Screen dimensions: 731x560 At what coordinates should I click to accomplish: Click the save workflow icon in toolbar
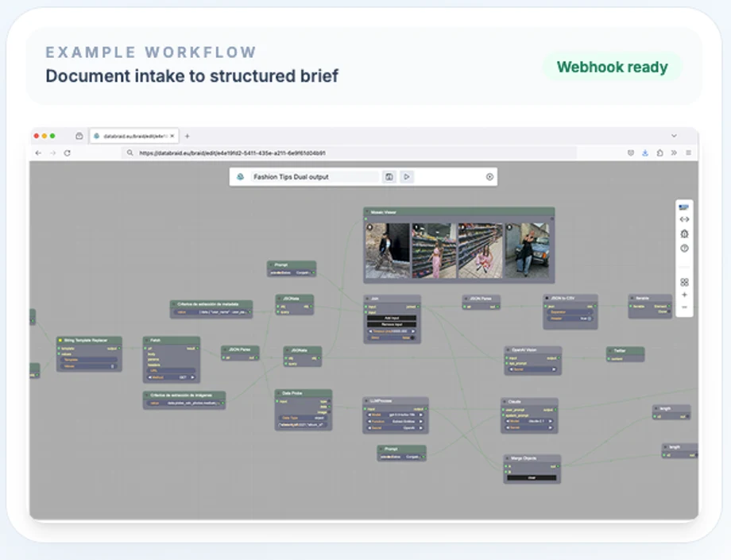pyautogui.click(x=389, y=176)
